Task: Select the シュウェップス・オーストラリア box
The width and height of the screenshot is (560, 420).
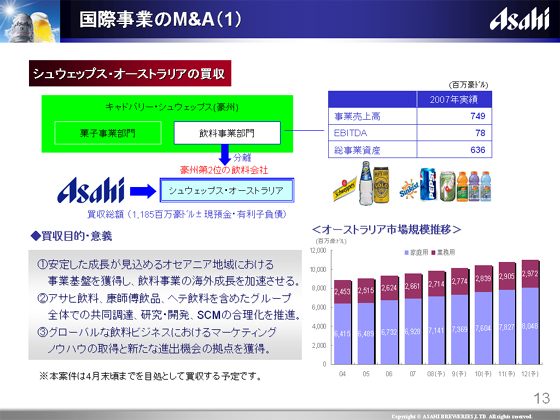Action: pyautogui.click(x=227, y=190)
